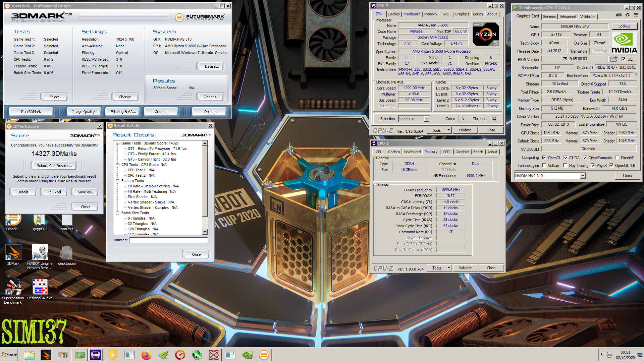Viewport: 644px width, 362px height.
Task: Open Tools dropdown arrow in CPU-Z Memory window
Action: tap(449, 268)
